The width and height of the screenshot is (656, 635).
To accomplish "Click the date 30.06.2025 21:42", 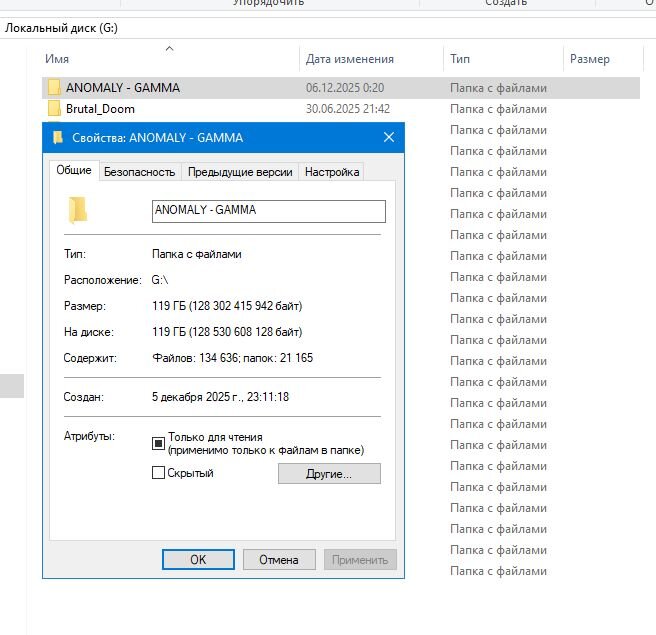I will pyautogui.click(x=348, y=109).
